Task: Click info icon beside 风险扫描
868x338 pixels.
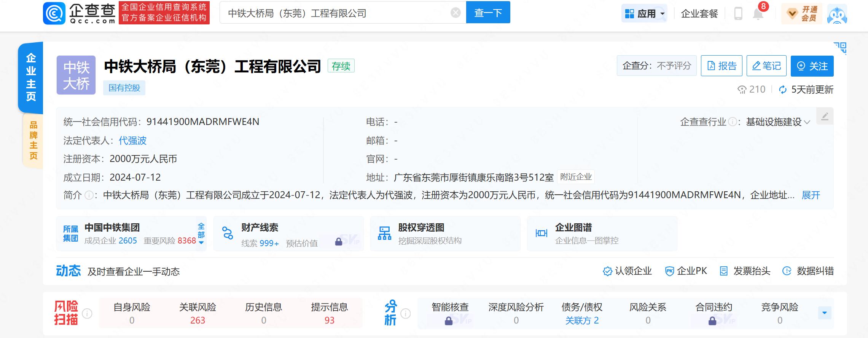Action: point(88,313)
